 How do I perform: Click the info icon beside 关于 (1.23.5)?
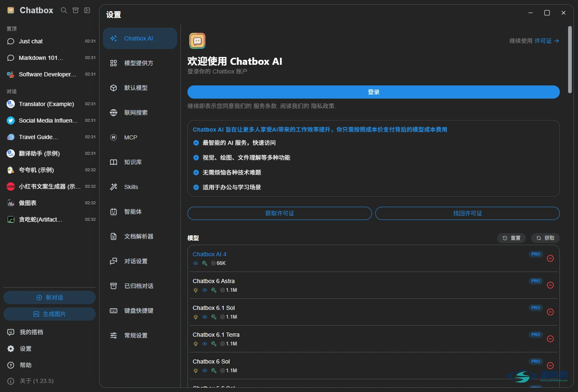click(x=11, y=381)
